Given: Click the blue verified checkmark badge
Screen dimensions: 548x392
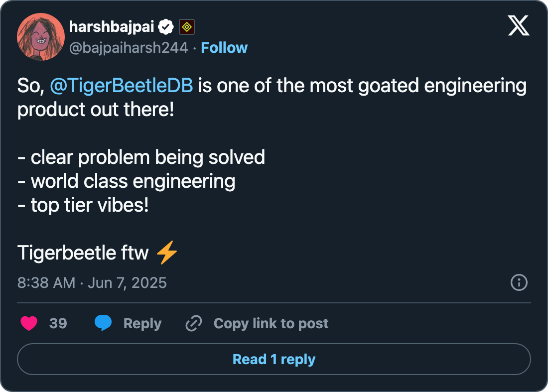Looking at the screenshot, I should [x=167, y=26].
